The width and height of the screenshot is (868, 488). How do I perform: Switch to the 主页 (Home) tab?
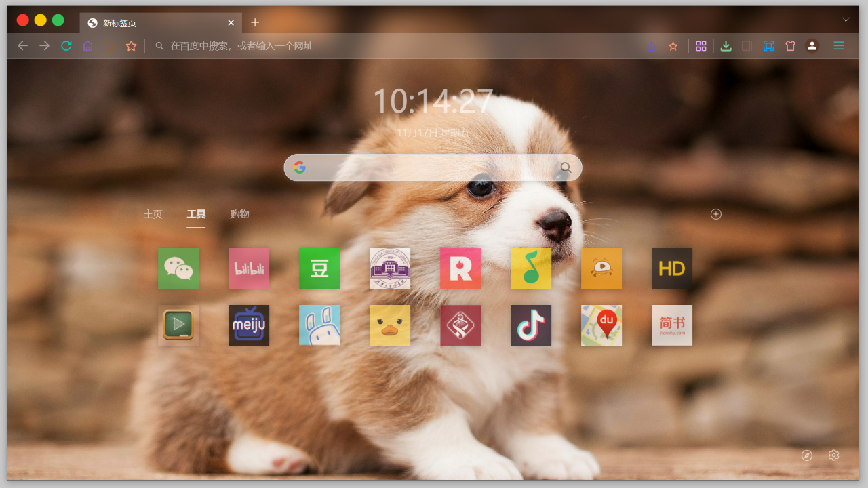point(153,213)
